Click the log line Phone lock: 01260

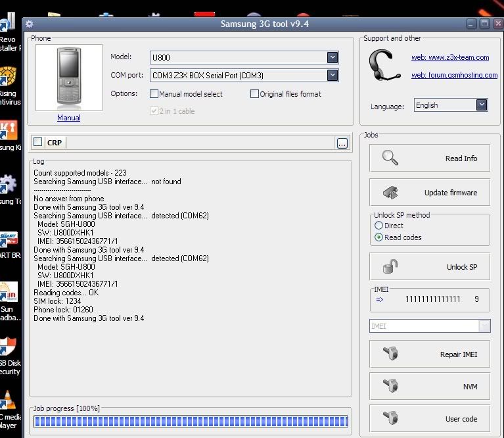pyautogui.click(x=63, y=309)
